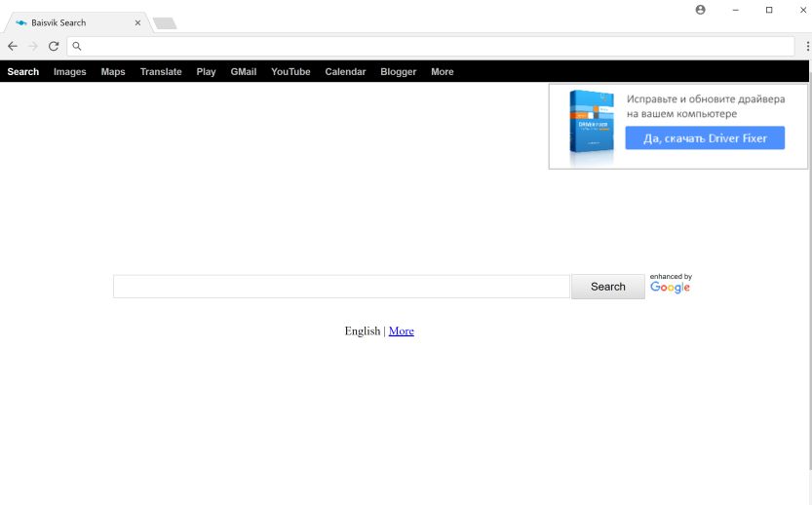Open a new tab with the blank tab button
Image resolution: width=812 pixels, height=505 pixels.
click(x=165, y=23)
